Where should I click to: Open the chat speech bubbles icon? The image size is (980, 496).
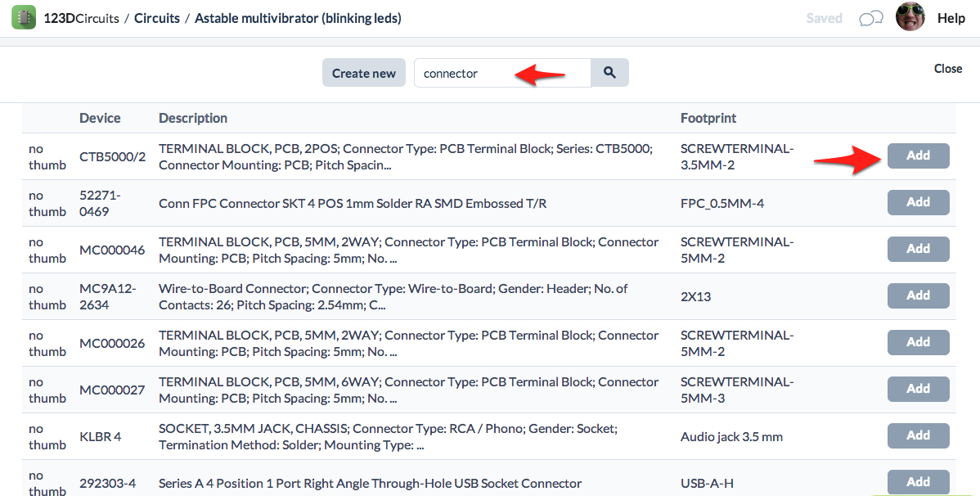(x=870, y=18)
